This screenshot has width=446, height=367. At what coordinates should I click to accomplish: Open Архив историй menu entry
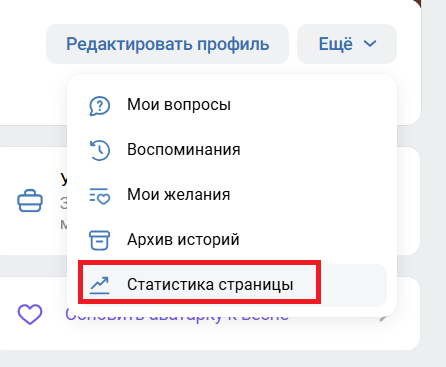pyautogui.click(x=232, y=240)
